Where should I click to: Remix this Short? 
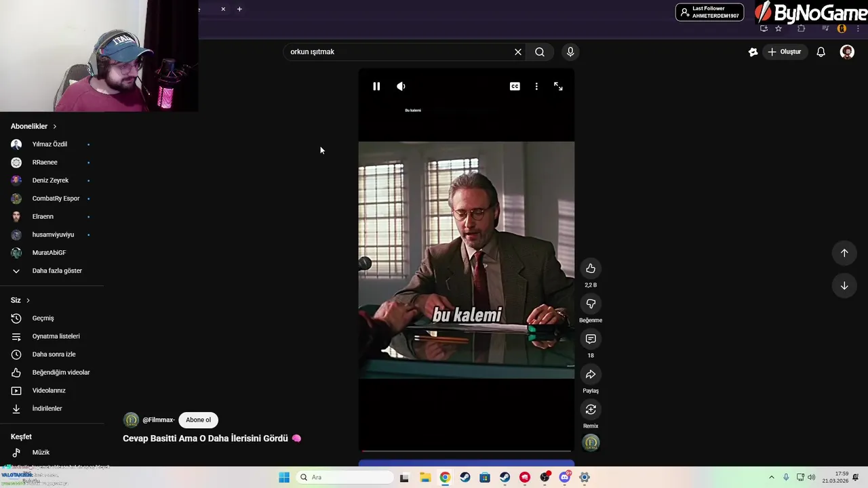[591, 409]
